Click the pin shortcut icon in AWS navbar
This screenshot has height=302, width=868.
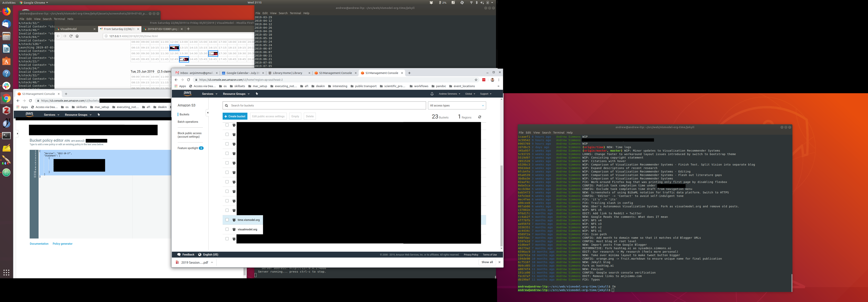(x=257, y=94)
